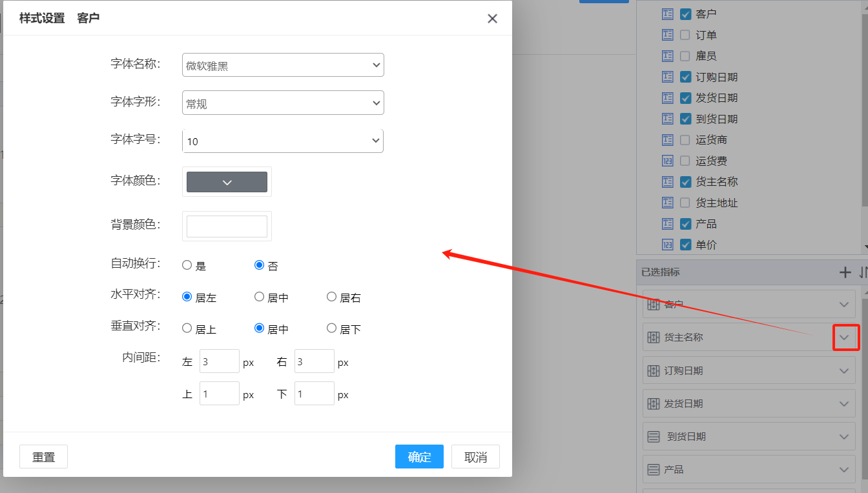Click the 确定 button
This screenshot has height=493, width=868.
[x=419, y=457]
